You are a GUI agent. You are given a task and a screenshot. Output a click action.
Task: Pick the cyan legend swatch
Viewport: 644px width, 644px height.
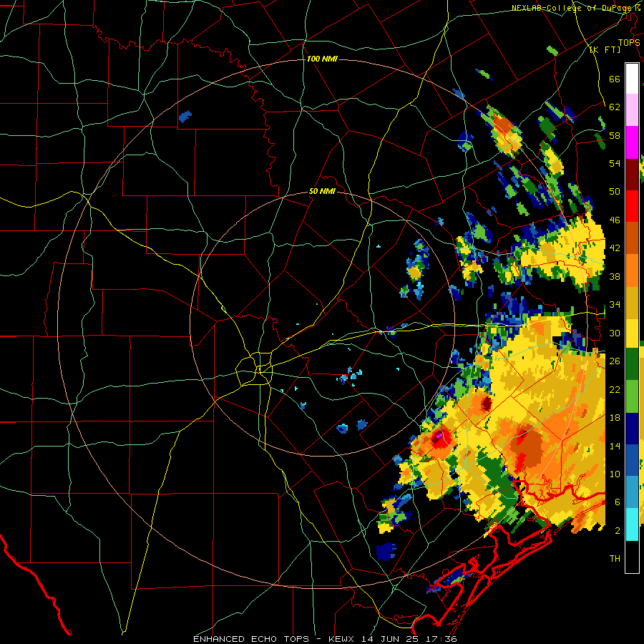point(632,524)
